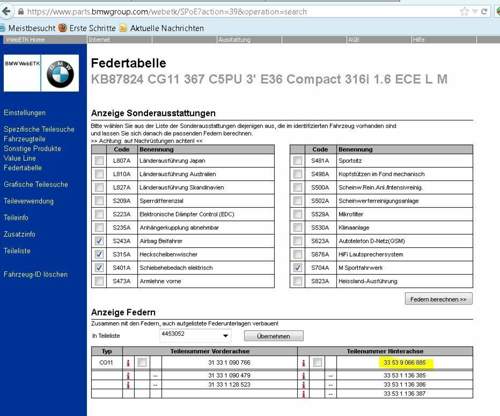Click info icon for rear spring 33 53 1 136 386
This screenshot has height=416, width=500.
click(303, 385)
